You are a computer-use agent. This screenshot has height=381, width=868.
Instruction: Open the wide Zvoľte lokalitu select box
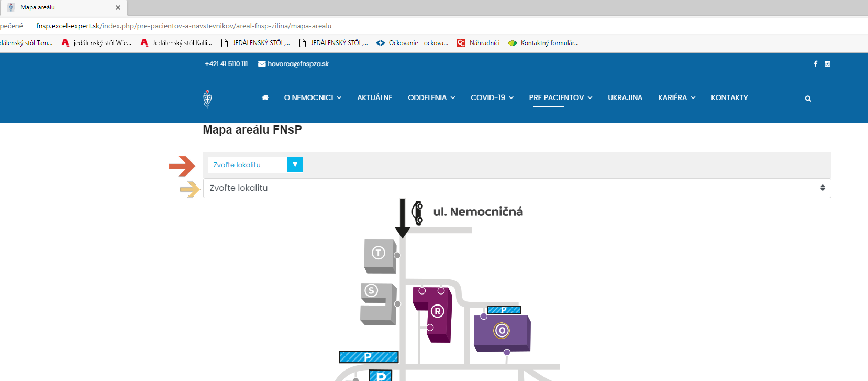(517, 188)
